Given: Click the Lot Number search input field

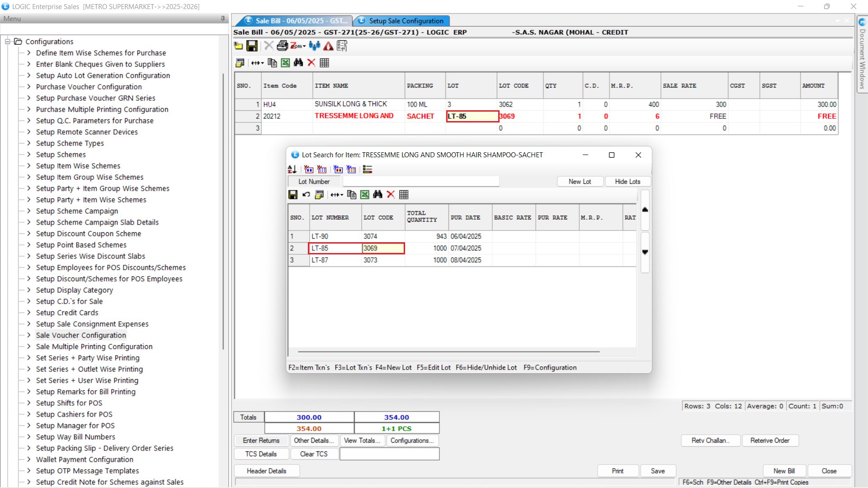Looking at the screenshot, I should [420, 182].
